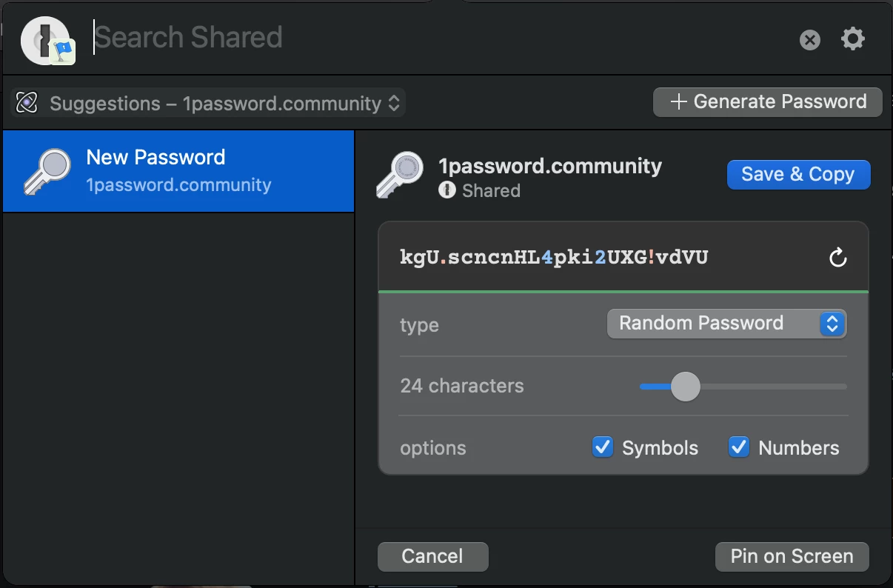Click the 1password.community title heading
This screenshot has width=893, height=588.
click(550, 166)
